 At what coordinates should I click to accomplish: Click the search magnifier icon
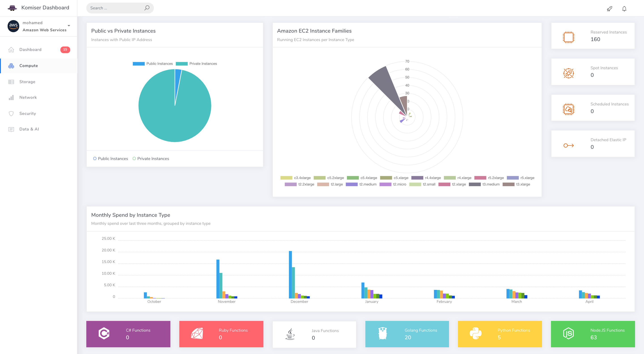pos(147,8)
